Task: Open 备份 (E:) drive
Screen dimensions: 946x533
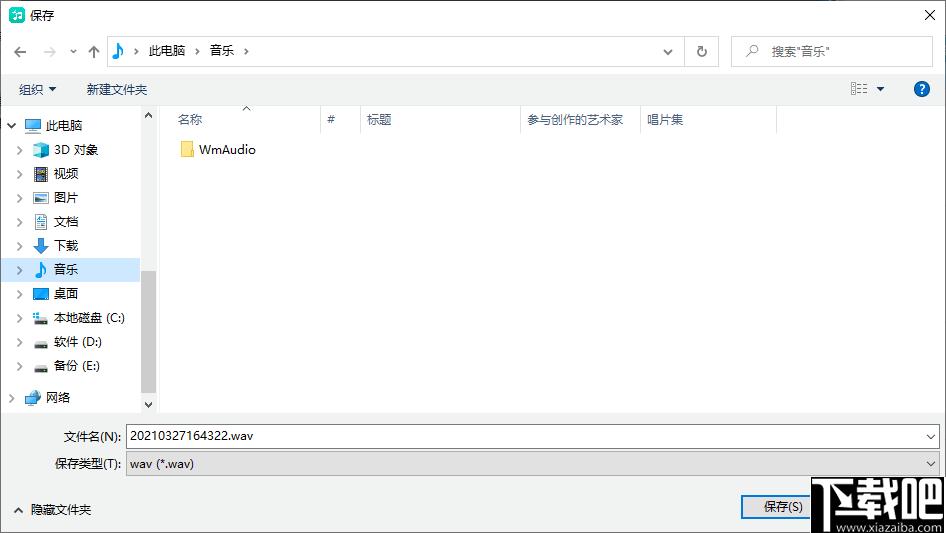Action: 77,366
